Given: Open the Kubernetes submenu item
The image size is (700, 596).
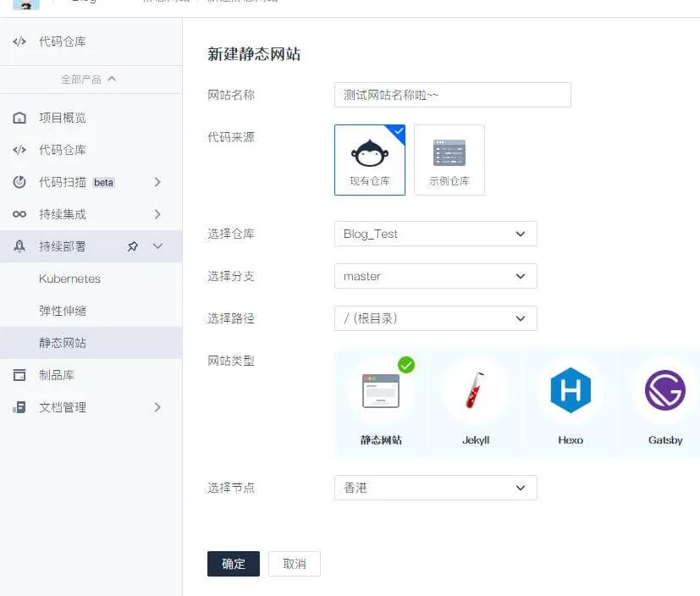Looking at the screenshot, I should tap(91, 279).
